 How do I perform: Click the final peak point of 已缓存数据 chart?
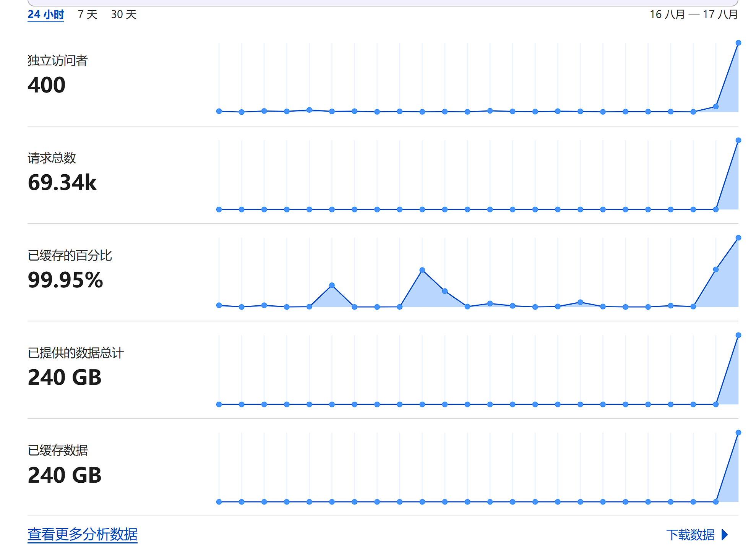pyautogui.click(x=738, y=433)
